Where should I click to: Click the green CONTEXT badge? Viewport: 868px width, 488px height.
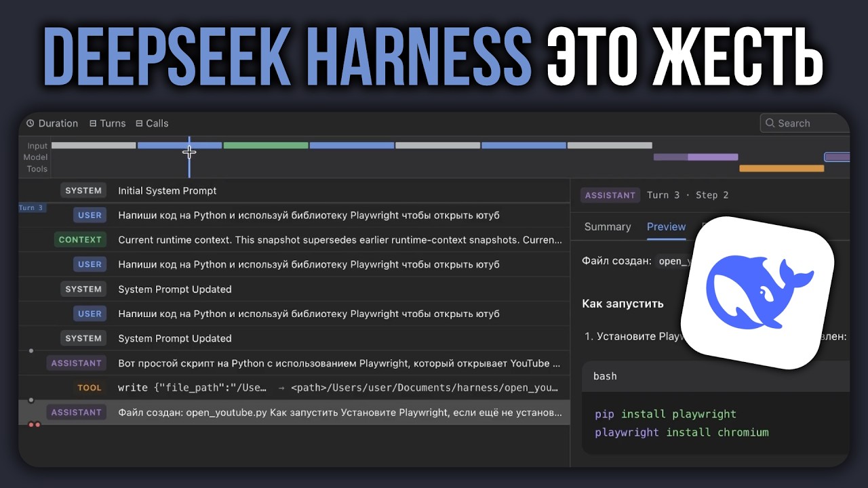pos(80,240)
